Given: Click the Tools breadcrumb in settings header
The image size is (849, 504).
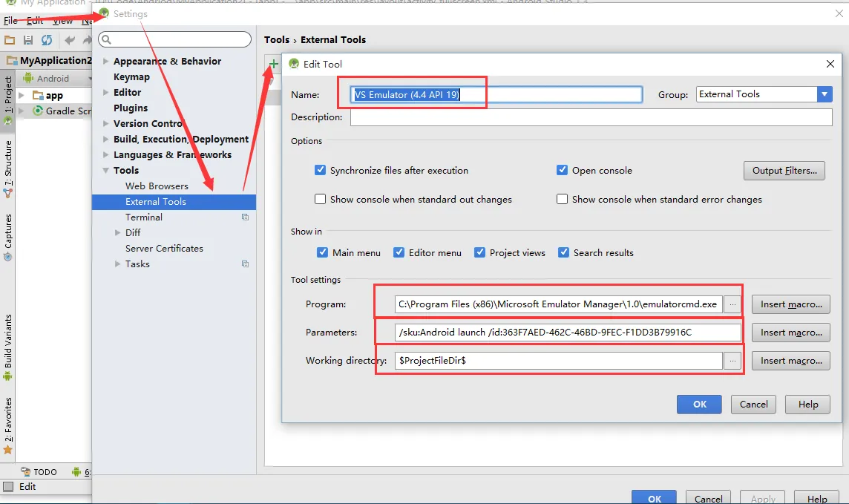Looking at the screenshot, I should click(x=277, y=39).
